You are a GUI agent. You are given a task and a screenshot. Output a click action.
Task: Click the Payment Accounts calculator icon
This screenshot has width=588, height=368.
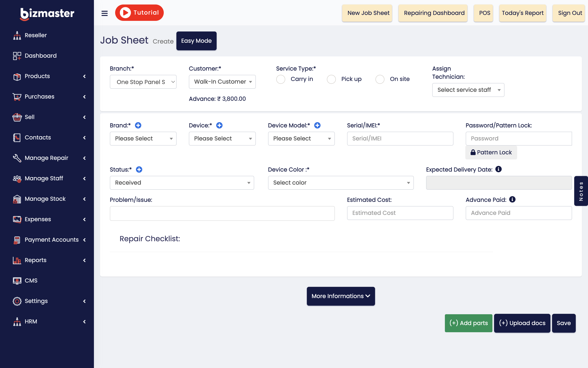[17, 240]
